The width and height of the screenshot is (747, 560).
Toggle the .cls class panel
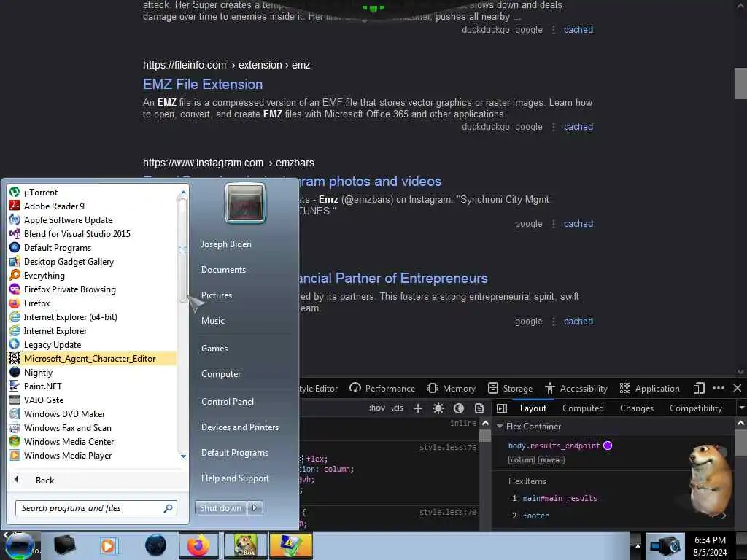[x=398, y=408]
